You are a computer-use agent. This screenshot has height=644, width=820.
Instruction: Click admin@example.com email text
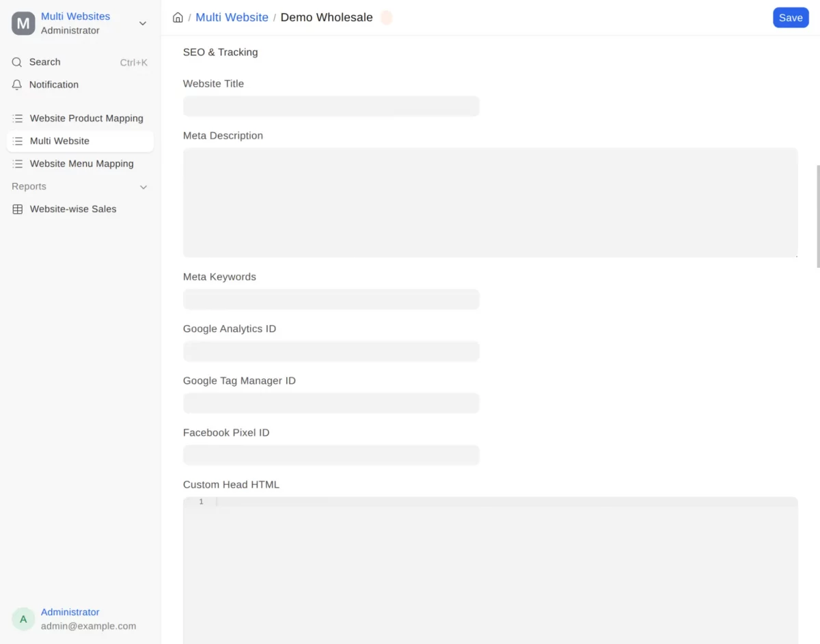pos(88,626)
